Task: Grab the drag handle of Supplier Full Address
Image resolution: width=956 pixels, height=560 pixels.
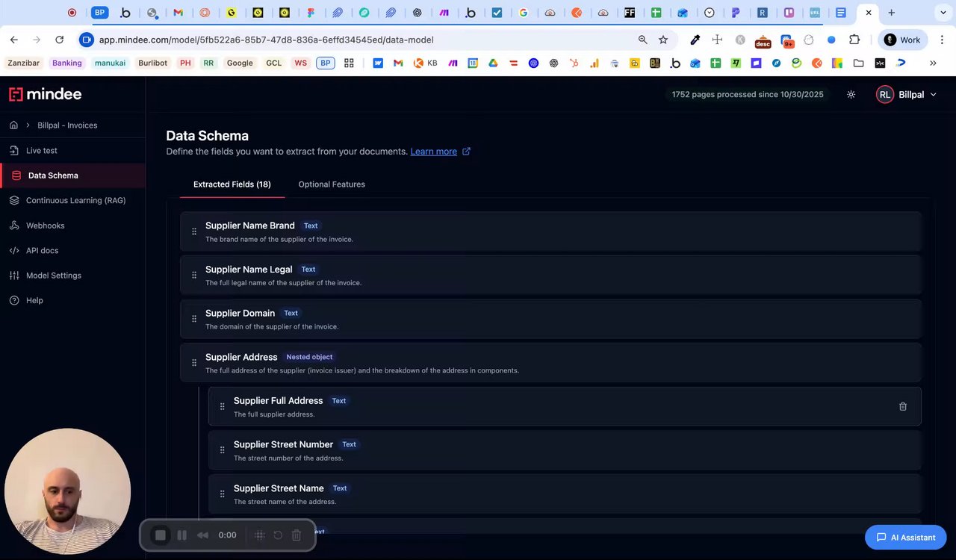Action: pyautogui.click(x=222, y=406)
